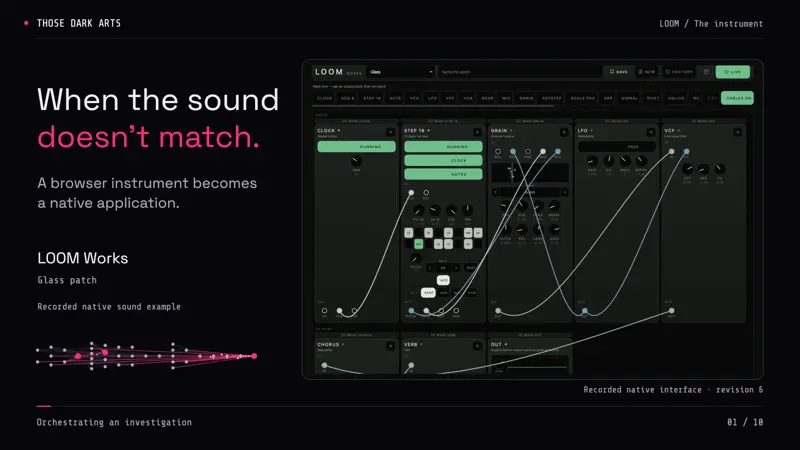Close the VCF module
The image size is (800, 450).
(737, 132)
